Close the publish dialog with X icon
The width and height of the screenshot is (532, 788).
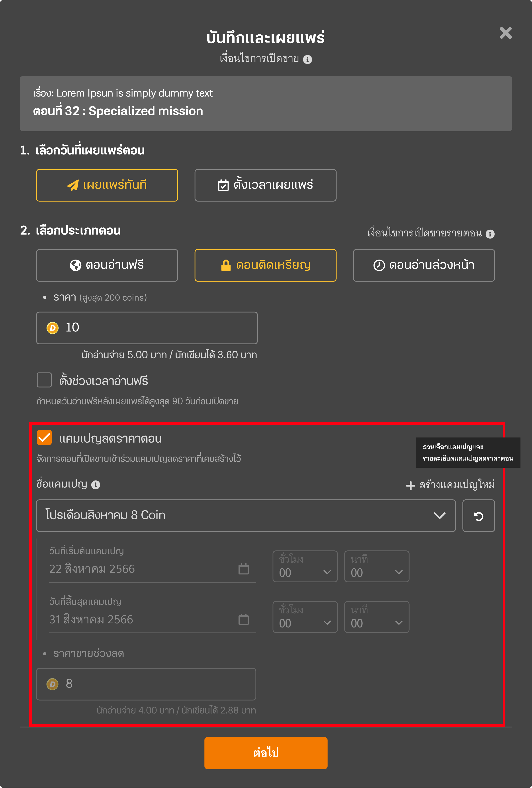506,33
